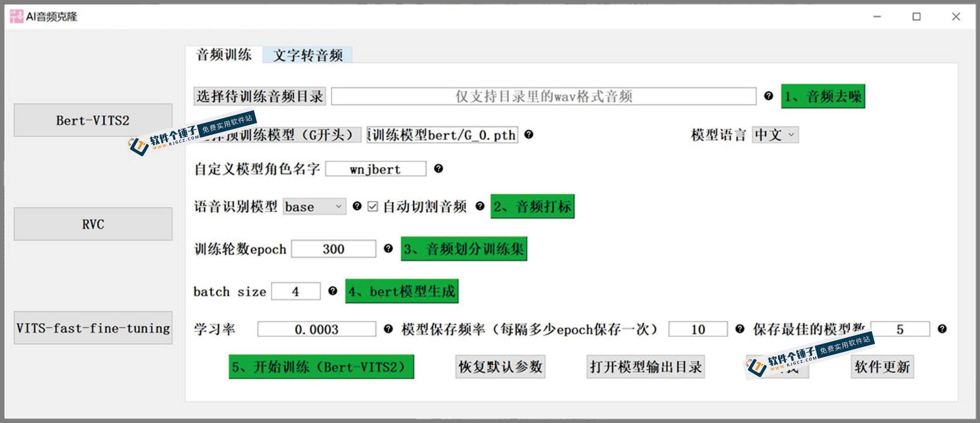980x423 pixels.
Task: Click help icon next to wnjbert name field
Action: (x=438, y=168)
